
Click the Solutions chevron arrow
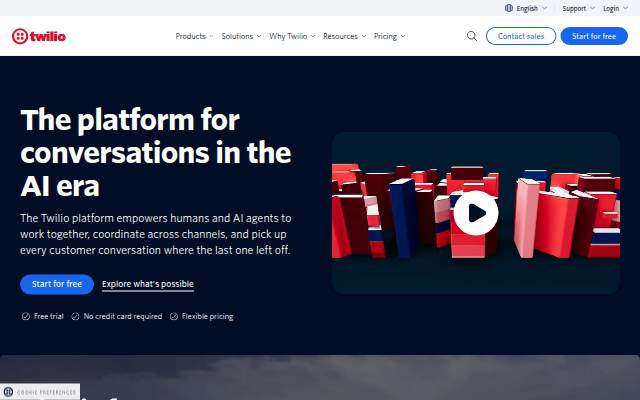[259, 36]
